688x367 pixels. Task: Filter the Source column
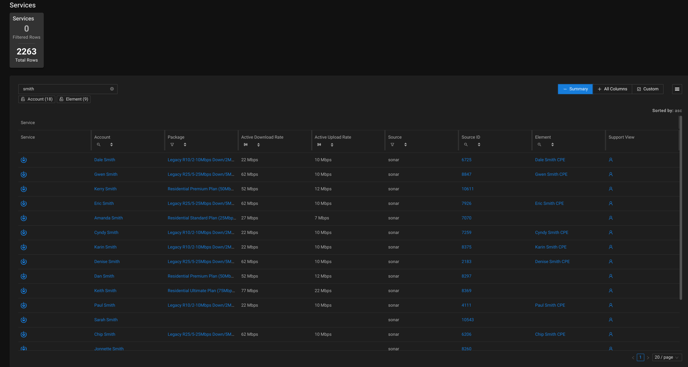pos(392,144)
